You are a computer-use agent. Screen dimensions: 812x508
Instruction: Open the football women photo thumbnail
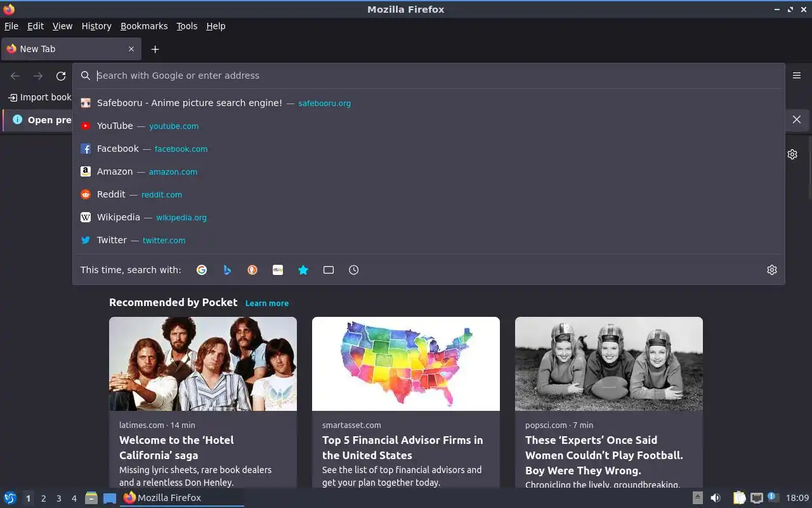pyautogui.click(x=609, y=364)
